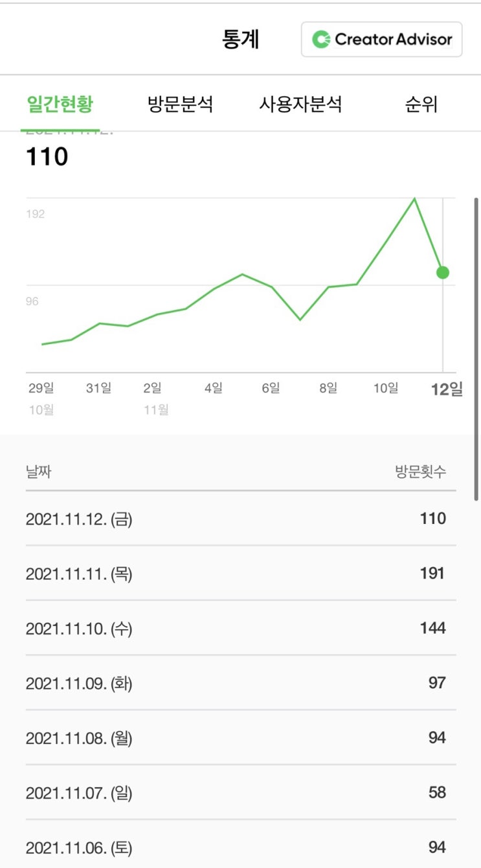Click the 날짜 column header
This screenshot has width=481, height=868.
[x=38, y=472]
